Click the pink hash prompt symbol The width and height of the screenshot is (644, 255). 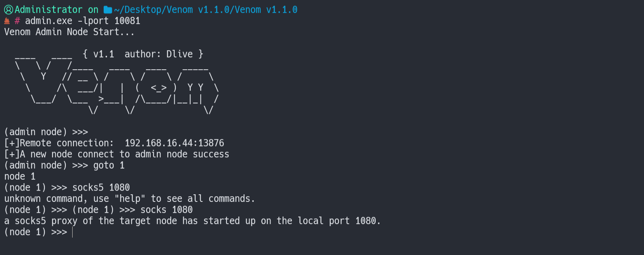tap(17, 21)
